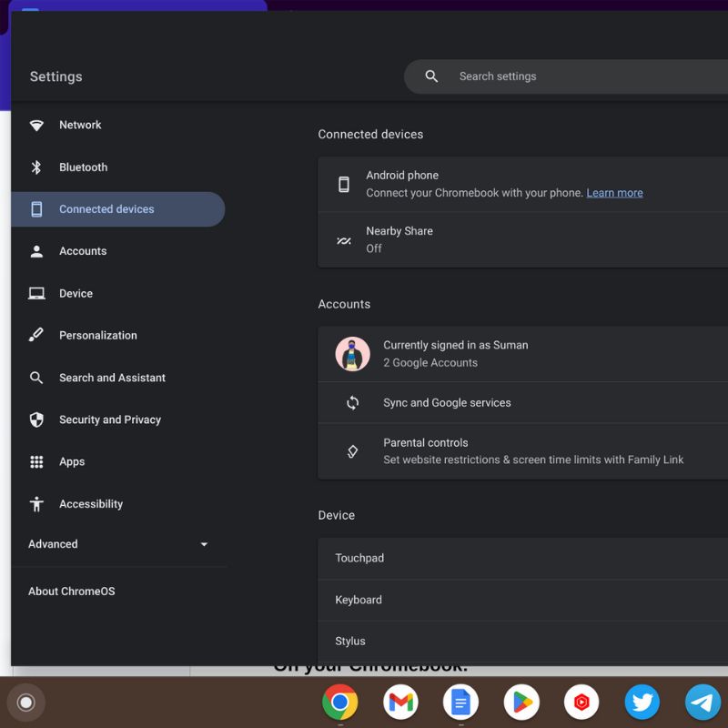Click the Parental controls kite icon
Screen dimensions: 728x728
click(x=352, y=451)
